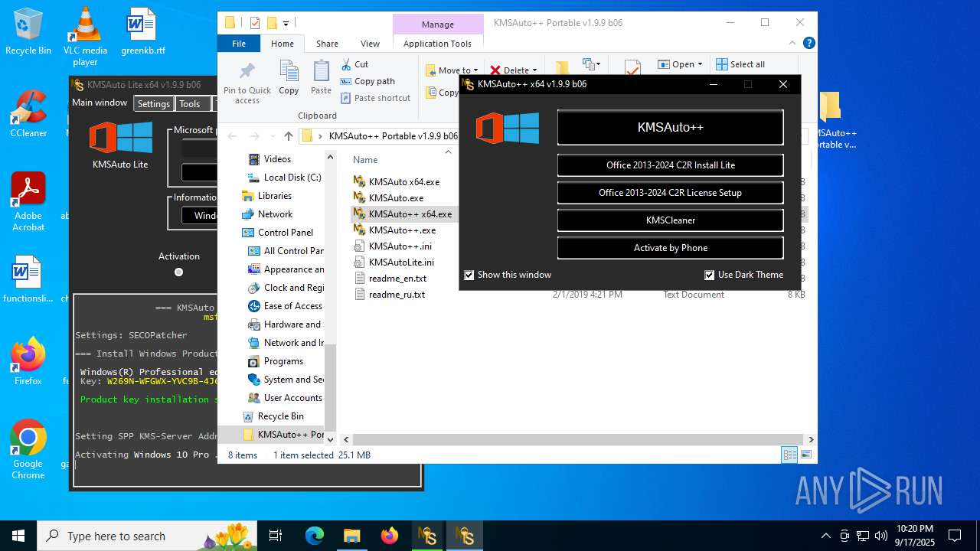Expand the Move to dropdown arrow
Viewport: 980px width, 551px height.
point(476,70)
